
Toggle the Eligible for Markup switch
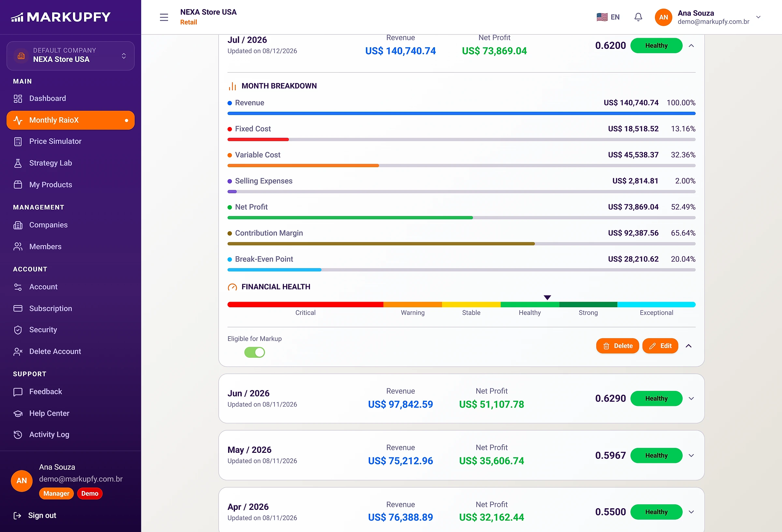[254, 352]
